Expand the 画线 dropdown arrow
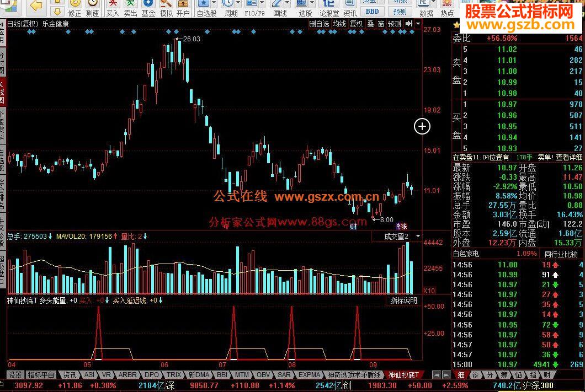Image resolution: width=585 pixels, height=392 pixels. coord(287,3)
